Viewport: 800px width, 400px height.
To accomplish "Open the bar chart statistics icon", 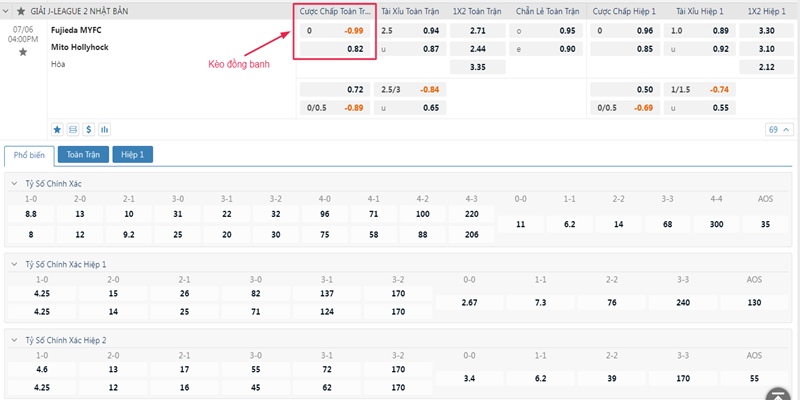I will tap(104, 129).
